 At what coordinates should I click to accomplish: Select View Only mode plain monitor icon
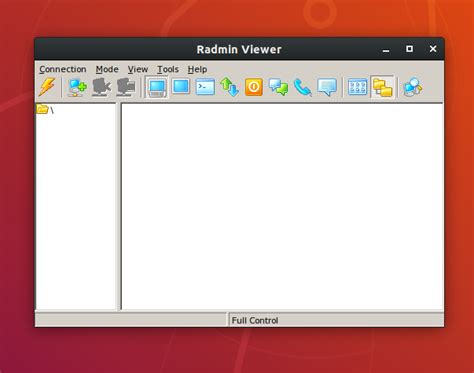point(181,87)
